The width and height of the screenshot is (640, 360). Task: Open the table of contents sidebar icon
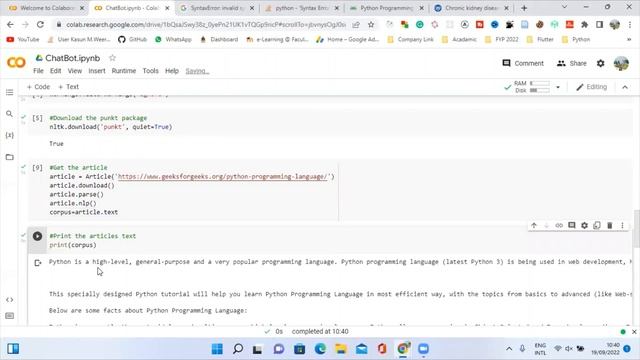pyautogui.click(x=9, y=92)
